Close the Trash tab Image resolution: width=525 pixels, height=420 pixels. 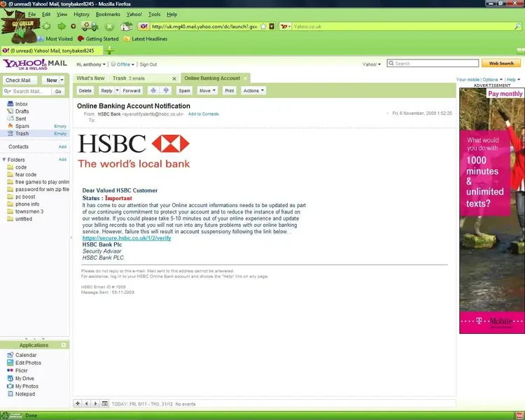pos(174,78)
